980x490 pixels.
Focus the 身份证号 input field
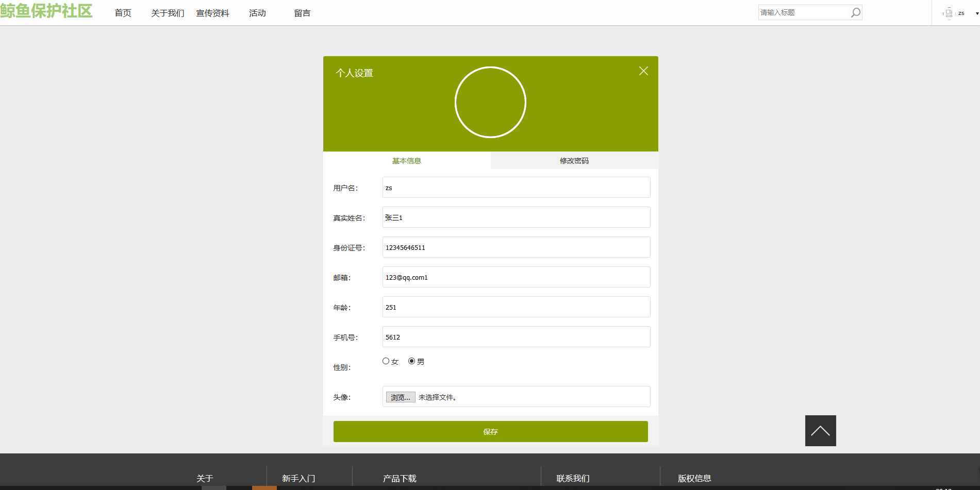click(516, 247)
